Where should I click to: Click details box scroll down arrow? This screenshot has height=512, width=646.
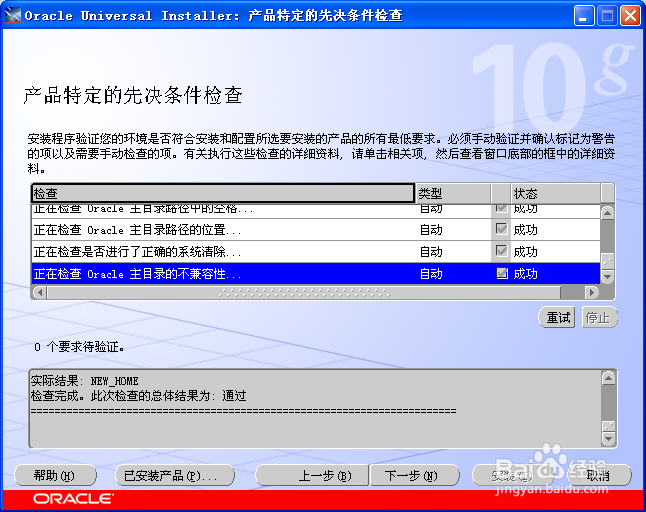click(x=609, y=439)
